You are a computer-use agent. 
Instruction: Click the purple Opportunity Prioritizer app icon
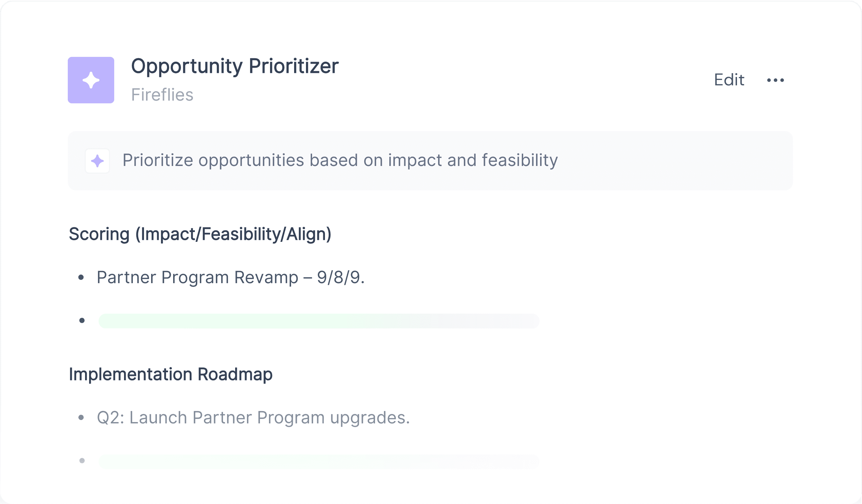[91, 80]
